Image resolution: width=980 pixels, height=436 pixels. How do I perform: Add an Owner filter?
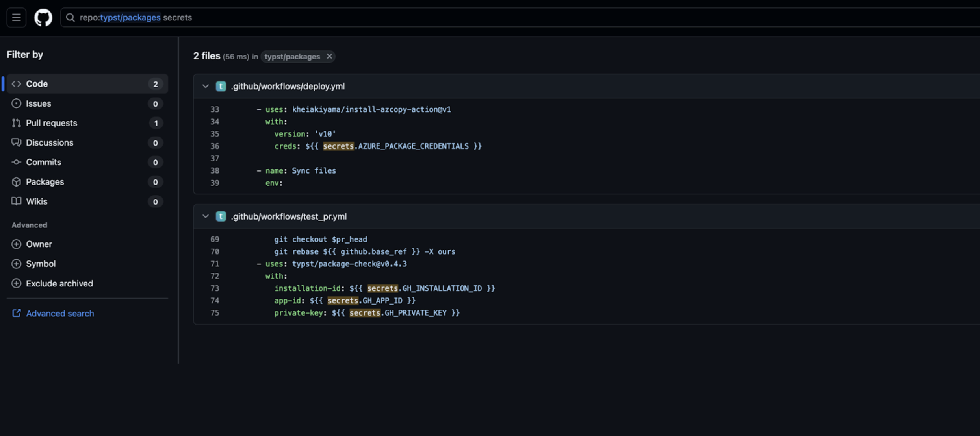(x=39, y=244)
